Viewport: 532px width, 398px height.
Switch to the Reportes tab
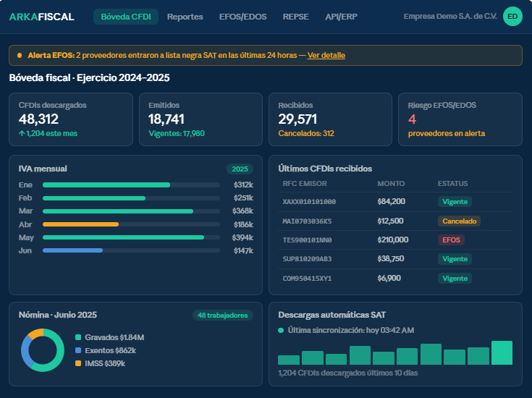point(185,17)
